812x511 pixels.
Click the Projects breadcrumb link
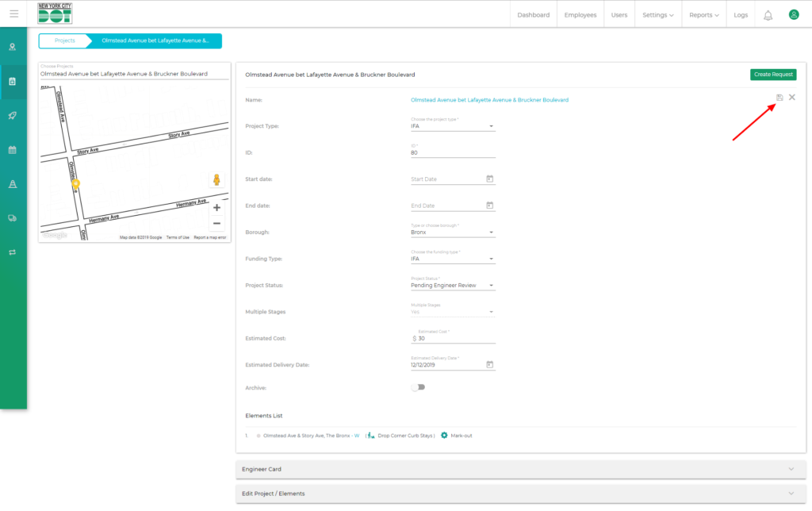65,40
